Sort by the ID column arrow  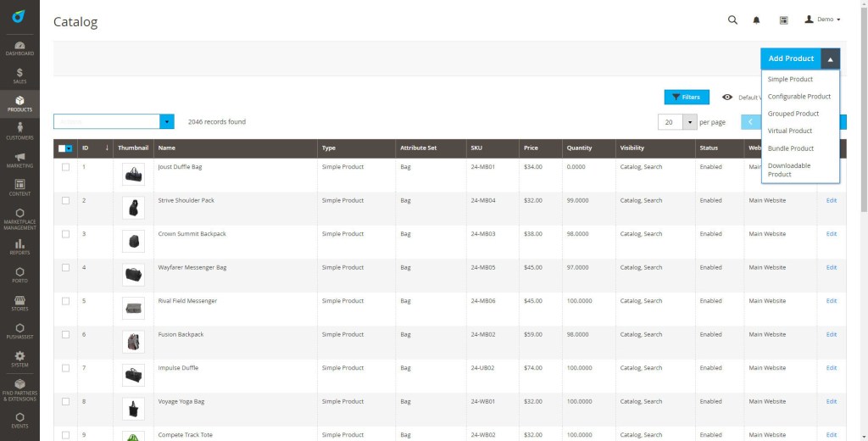pyautogui.click(x=107, y=148)
